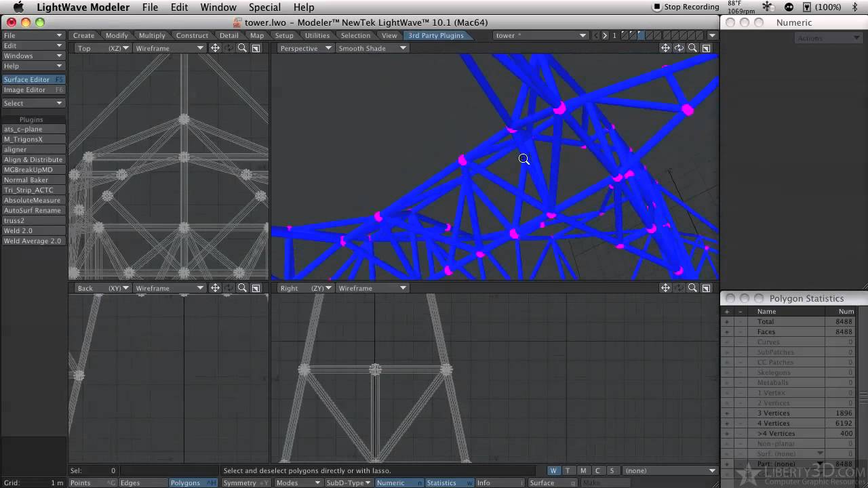
Task: Click the rotate icon in Right viewport header
Action: (x=679, y=288)
